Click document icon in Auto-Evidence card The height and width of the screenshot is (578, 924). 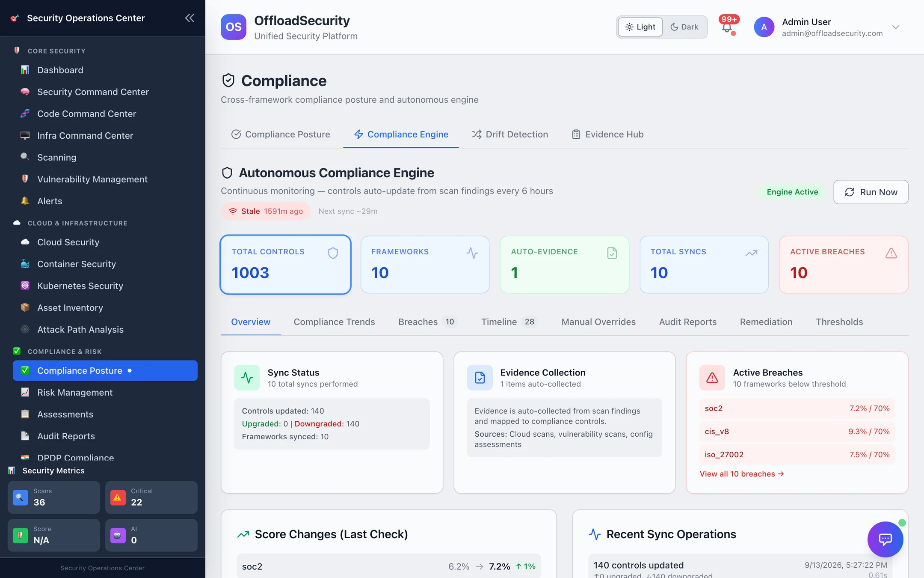612,253
